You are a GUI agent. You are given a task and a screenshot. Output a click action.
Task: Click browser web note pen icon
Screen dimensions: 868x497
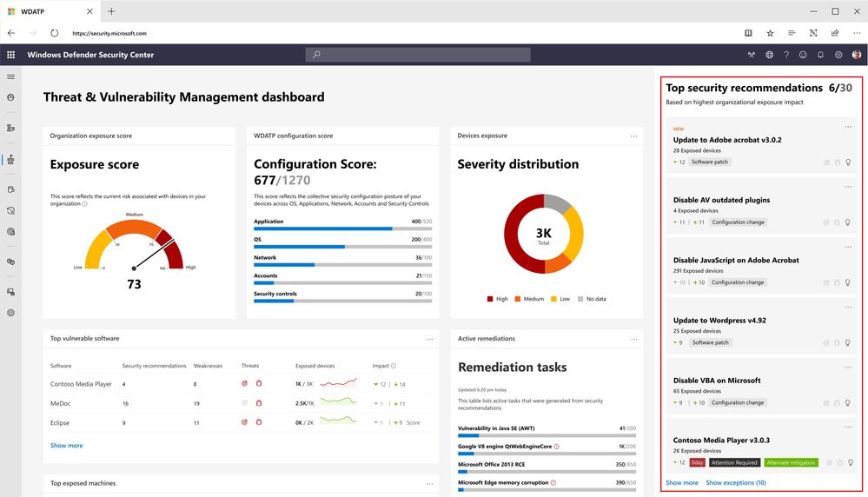pyautogui.click(x=813, y=33)
